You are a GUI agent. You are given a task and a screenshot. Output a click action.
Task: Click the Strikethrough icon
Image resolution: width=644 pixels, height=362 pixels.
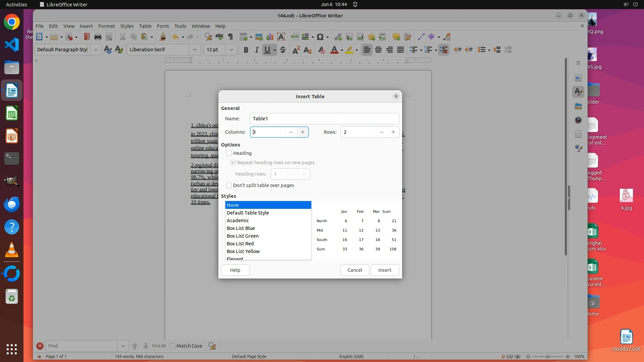click(x=283, y=50)
